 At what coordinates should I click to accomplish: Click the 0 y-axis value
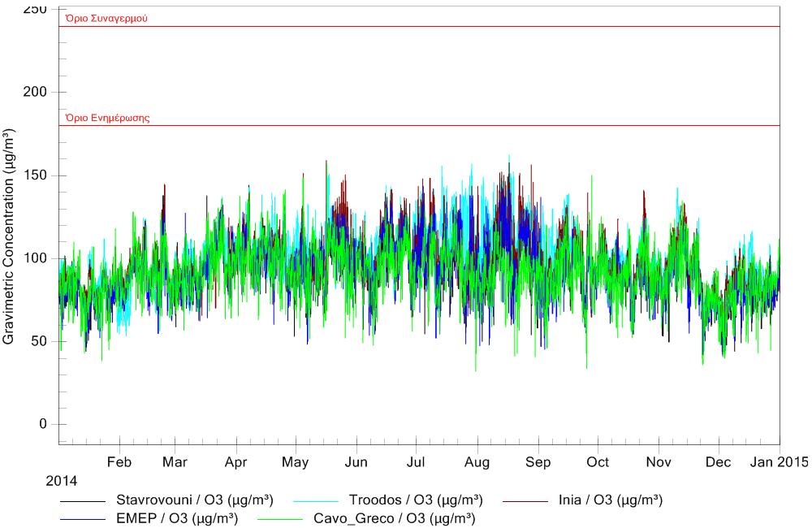click(x=43, y=424)
